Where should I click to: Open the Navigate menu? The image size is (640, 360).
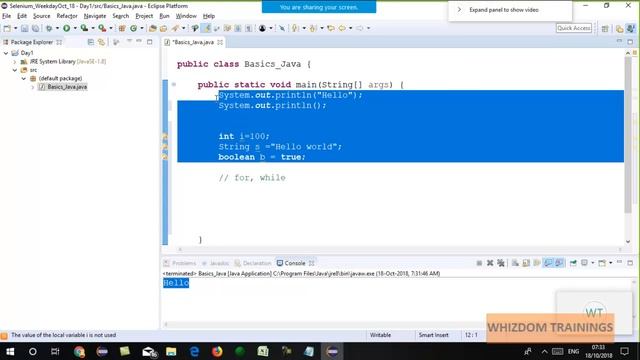pos(95,16)
